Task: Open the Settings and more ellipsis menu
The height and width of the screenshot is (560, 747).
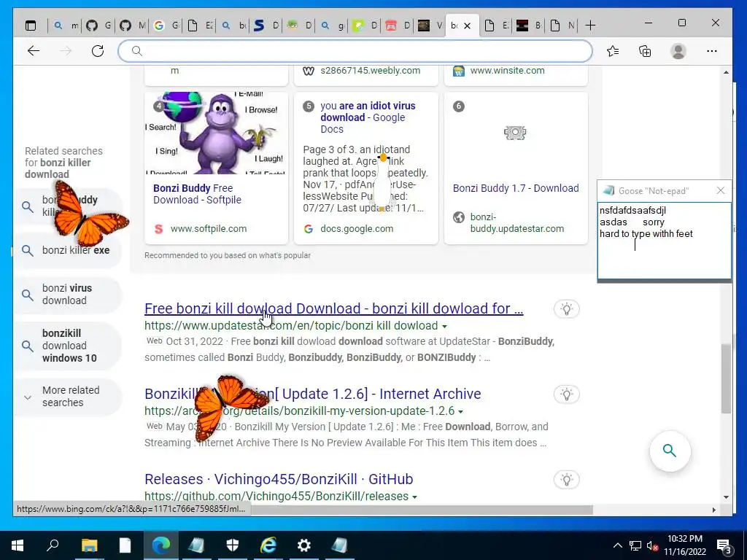Action: click(x=712, y=51)
